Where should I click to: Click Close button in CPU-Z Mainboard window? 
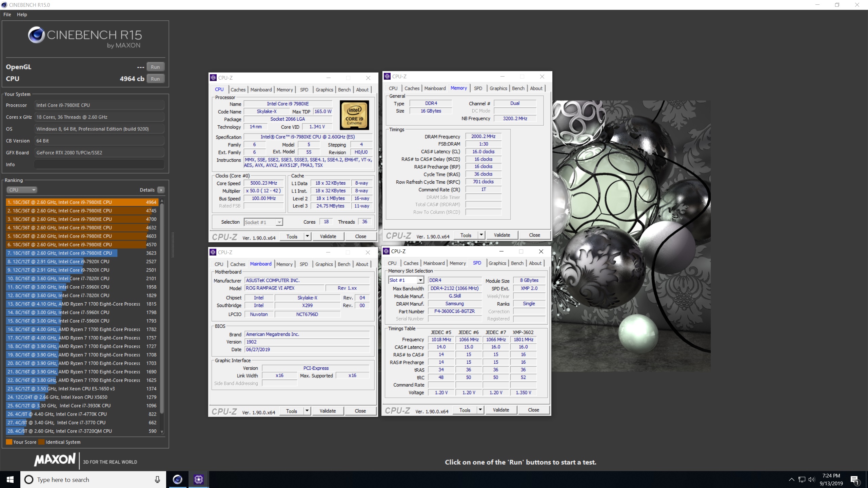click(360, 411)
